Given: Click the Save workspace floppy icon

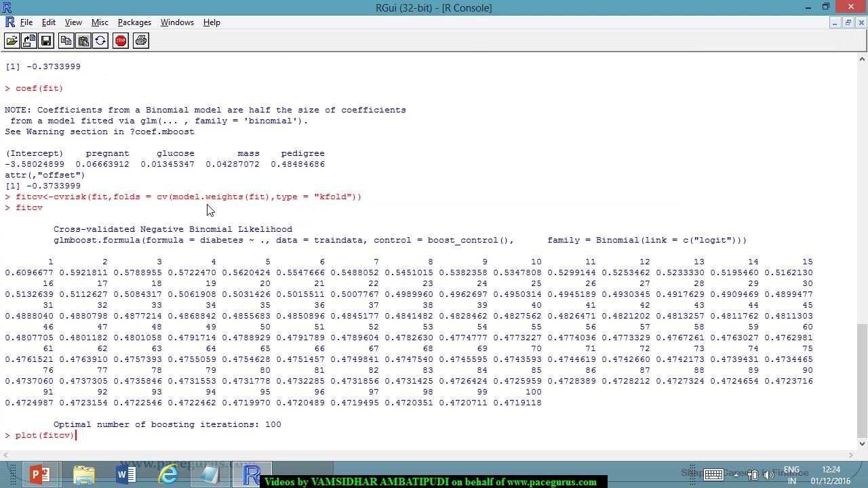Looking at the screenshot, I should click(x=46, y=41).
